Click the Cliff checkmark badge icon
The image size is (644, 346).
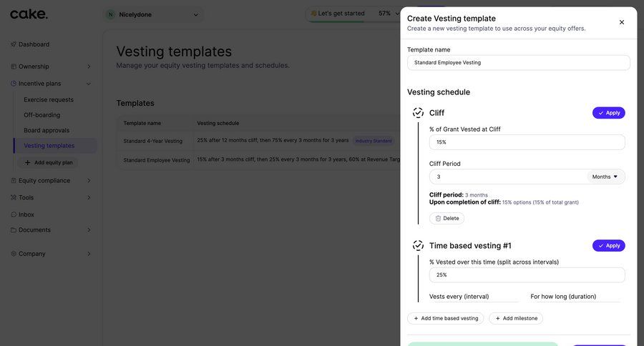point(418,113)
